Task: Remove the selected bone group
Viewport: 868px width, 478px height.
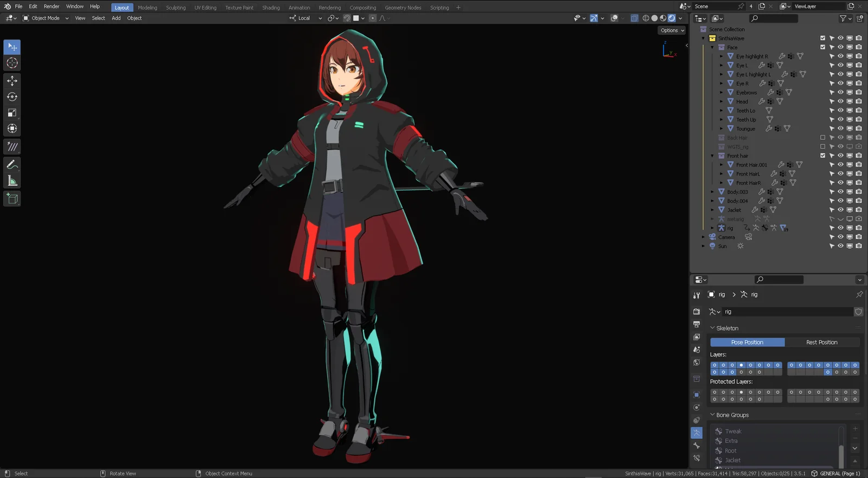Action: (x=855, y=438)
